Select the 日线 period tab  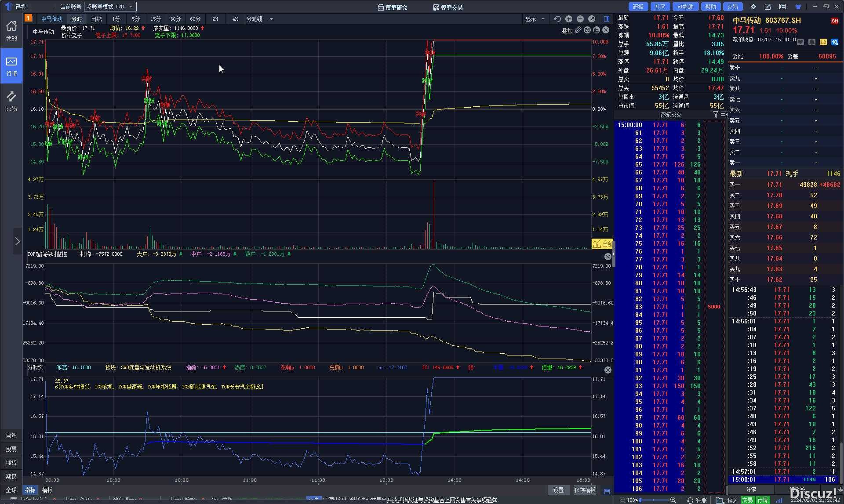96,19
